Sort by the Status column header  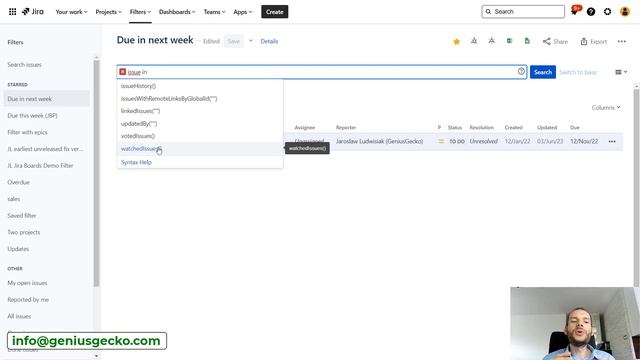coord(455,128)
